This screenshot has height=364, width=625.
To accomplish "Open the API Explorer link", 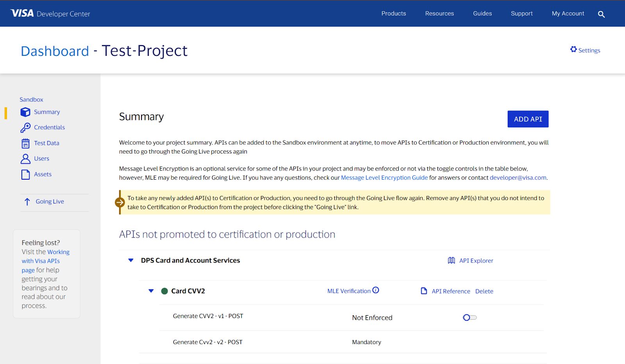I will pos(476,261).
